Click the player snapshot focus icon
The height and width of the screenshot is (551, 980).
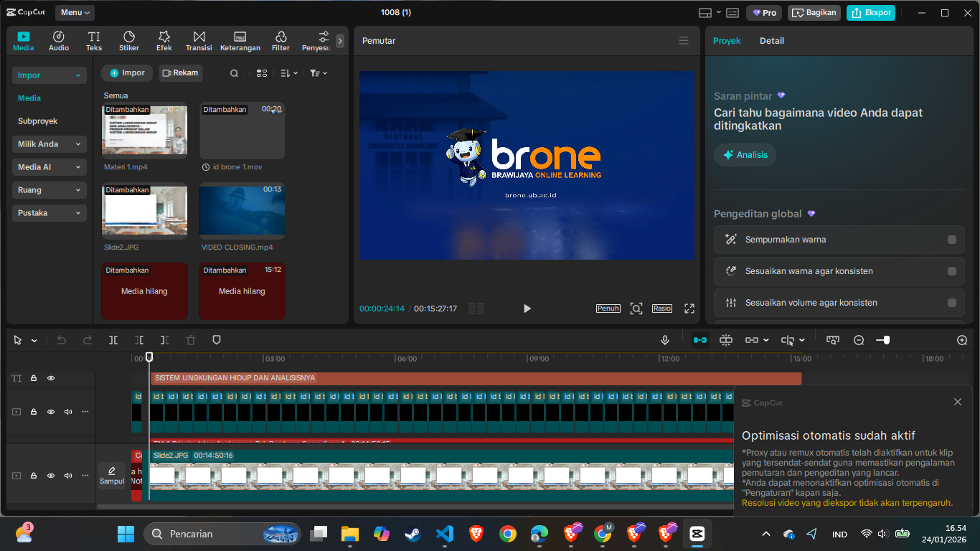tap(636, 309)
